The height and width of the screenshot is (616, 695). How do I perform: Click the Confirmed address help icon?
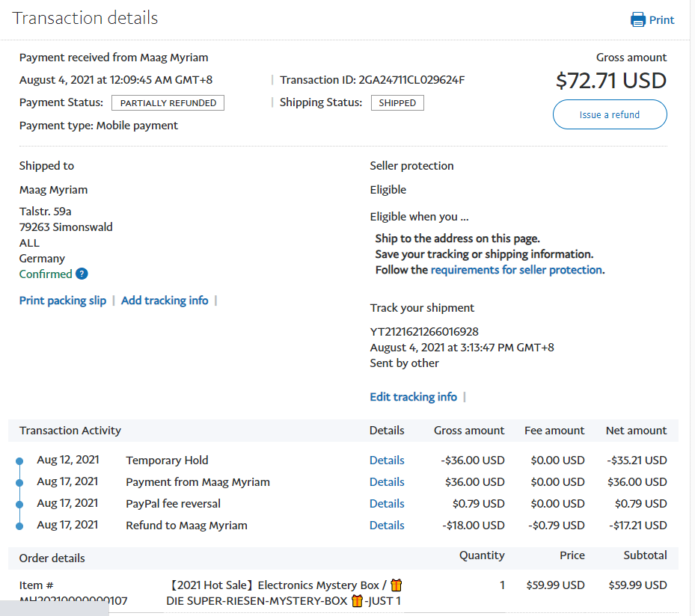[82, 274]
